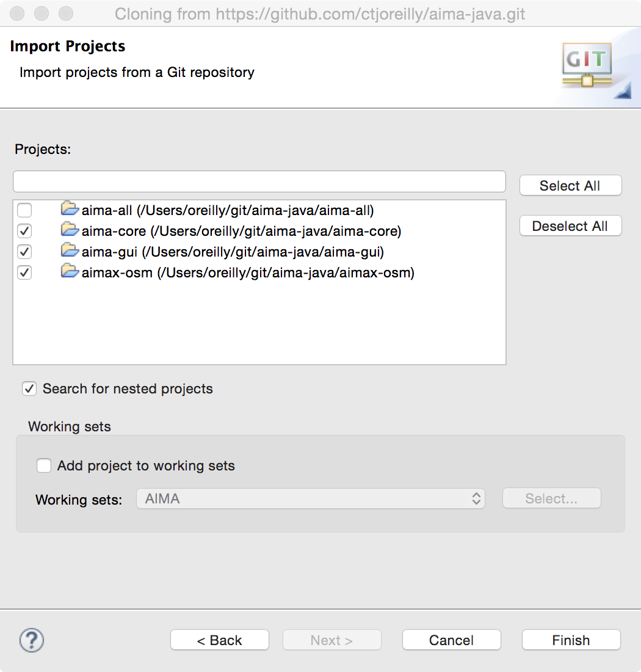Enable Add project to working sets
641x672 pixels.
(x=44, y=466)
